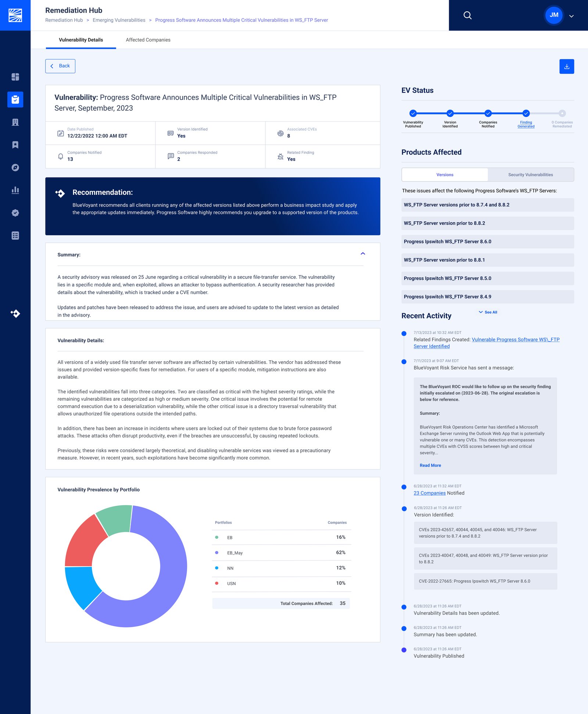
Task: Click Remediation Hub breadcrumb link
Action: pyautogui.click(x=64, y=20)
